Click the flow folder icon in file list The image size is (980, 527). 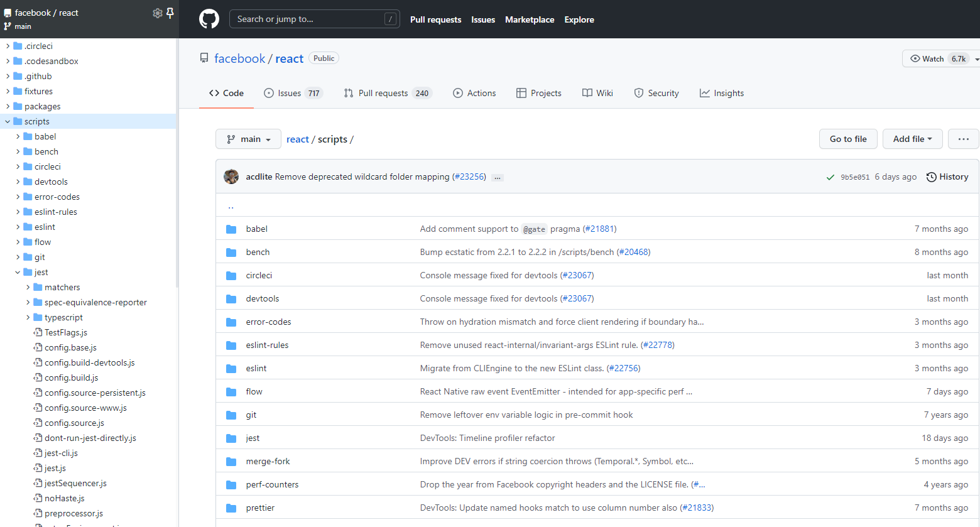231,392
